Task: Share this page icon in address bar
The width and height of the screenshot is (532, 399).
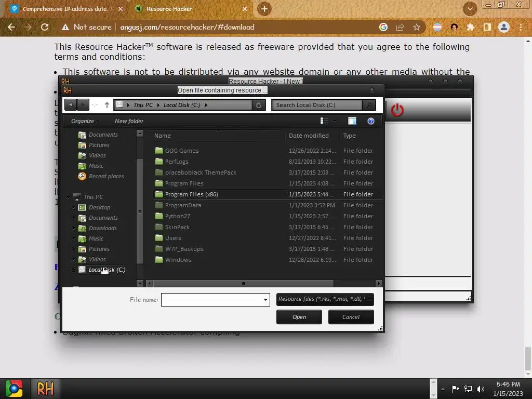Action: (400, 27)
